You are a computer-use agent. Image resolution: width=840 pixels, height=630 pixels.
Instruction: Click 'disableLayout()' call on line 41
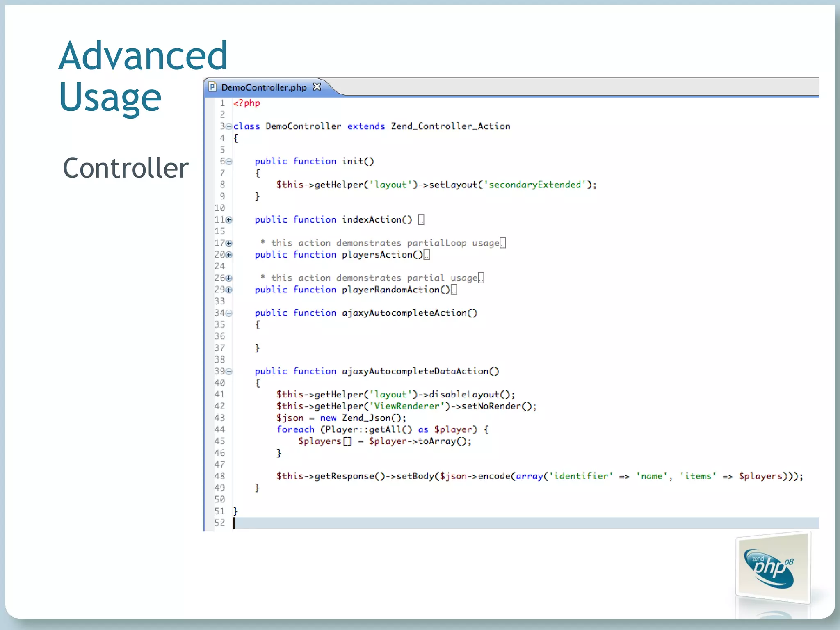point(469,395)
